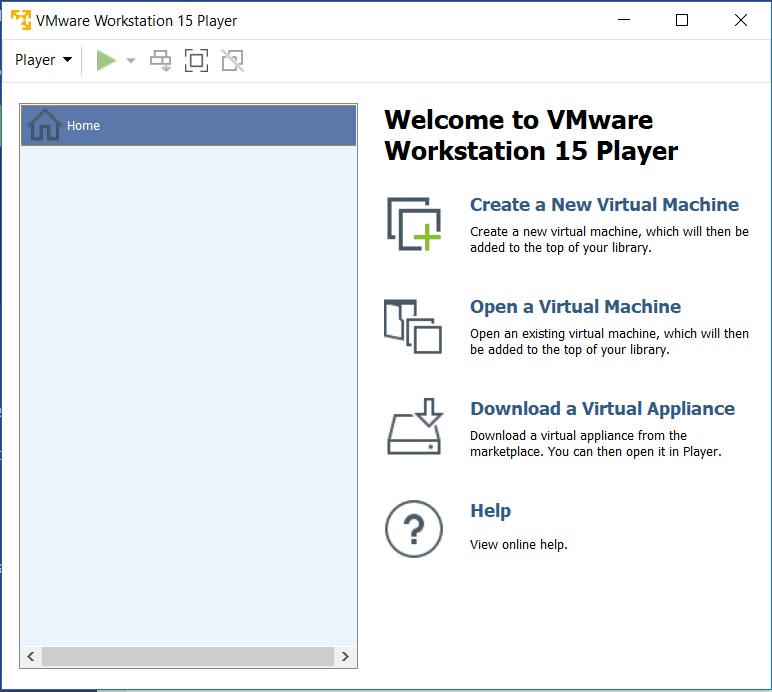Screen dimensions: 772x692
Task: Click the Create New Virtual Machine icon
Action: (414, 224)
